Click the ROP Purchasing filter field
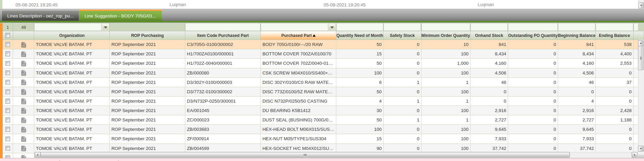The image size is (644, 161). (147, 28)
